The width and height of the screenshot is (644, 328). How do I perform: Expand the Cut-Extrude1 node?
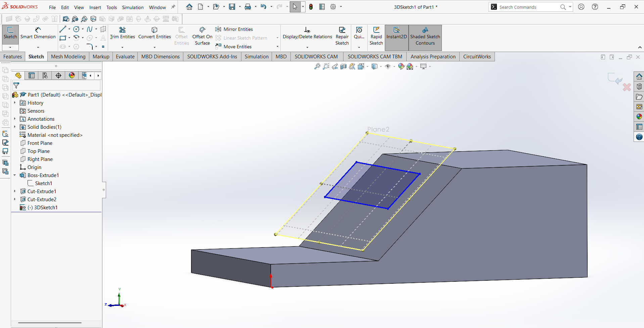pyautogui.click(x=15, y=191)
